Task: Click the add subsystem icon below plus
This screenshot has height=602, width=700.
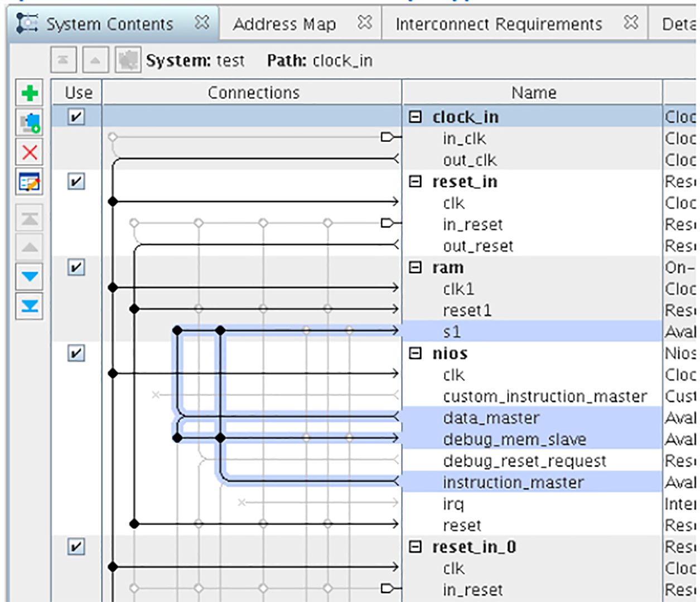Action: point(30,123)
